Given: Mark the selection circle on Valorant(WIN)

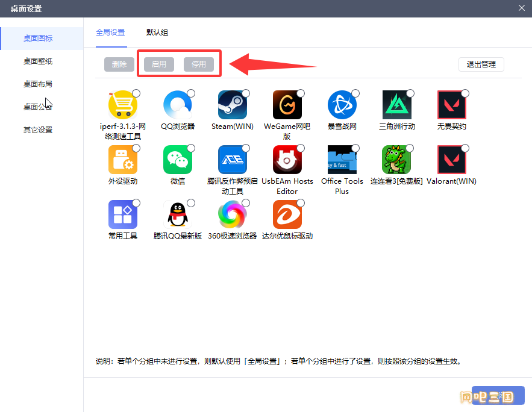Looking at the screenshot, I should (465, 148).
